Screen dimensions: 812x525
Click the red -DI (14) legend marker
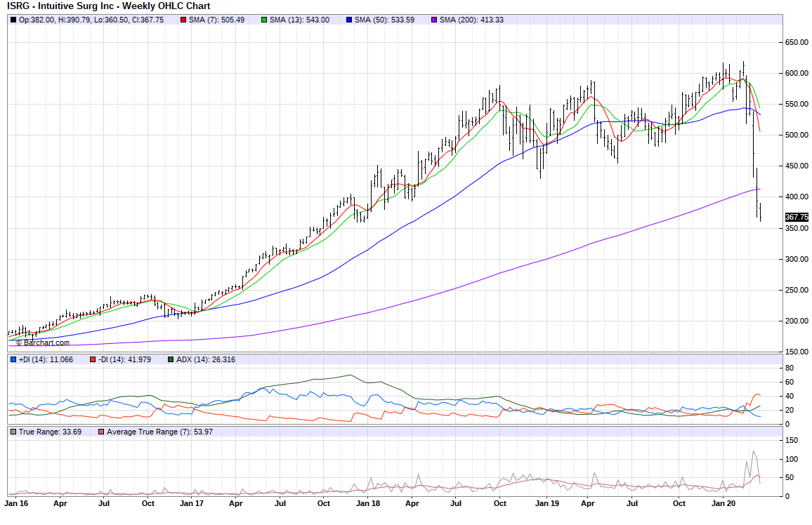coord(92,359)
